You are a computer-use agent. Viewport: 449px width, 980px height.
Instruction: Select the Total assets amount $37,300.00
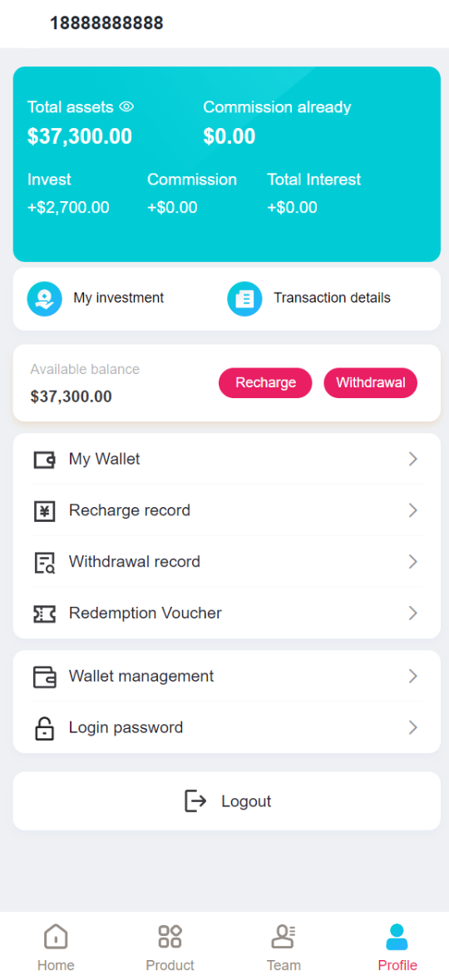(x=80, y=136)
